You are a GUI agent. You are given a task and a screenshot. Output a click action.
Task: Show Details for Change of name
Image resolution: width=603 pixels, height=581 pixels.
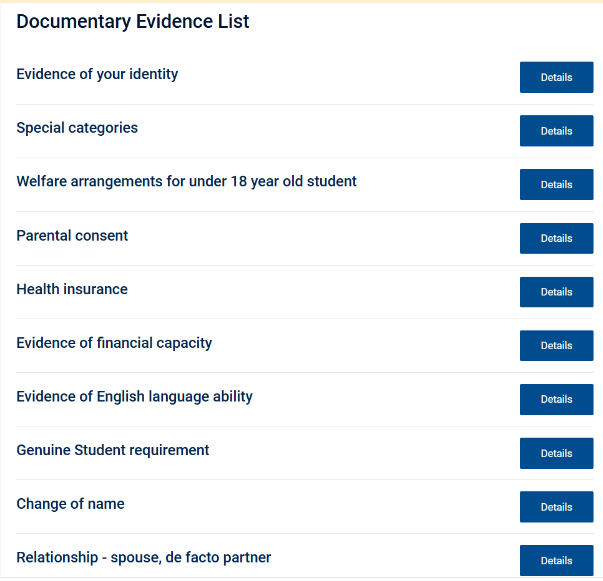click(556, 507)
